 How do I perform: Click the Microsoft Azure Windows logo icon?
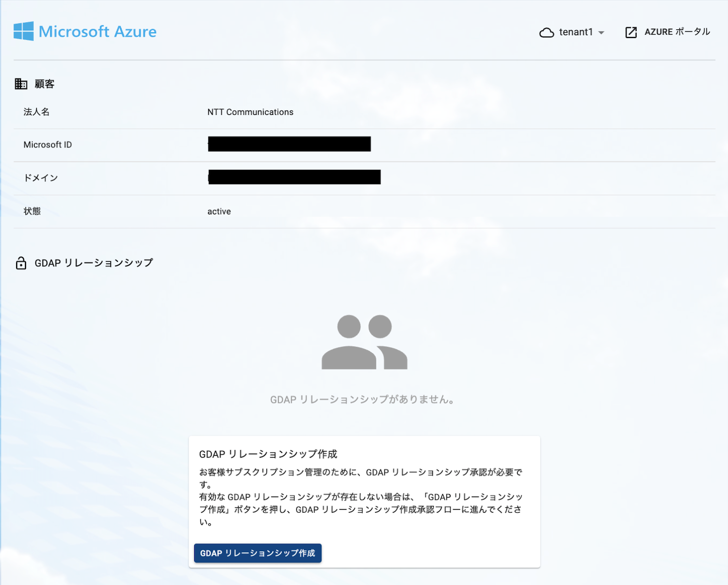coord(23,31)
